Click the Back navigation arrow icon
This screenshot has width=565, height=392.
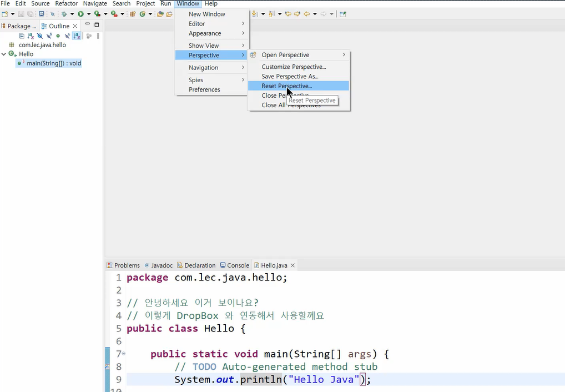point(306,14)
